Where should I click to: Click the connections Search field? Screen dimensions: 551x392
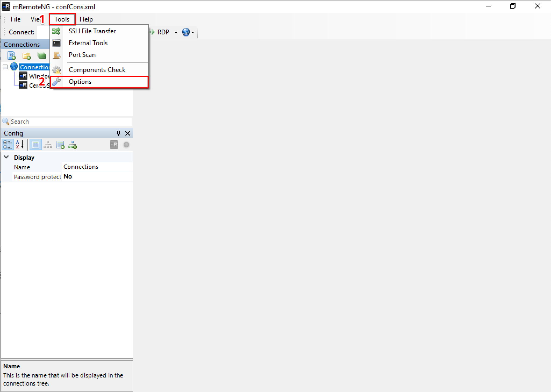pos(70,122)
